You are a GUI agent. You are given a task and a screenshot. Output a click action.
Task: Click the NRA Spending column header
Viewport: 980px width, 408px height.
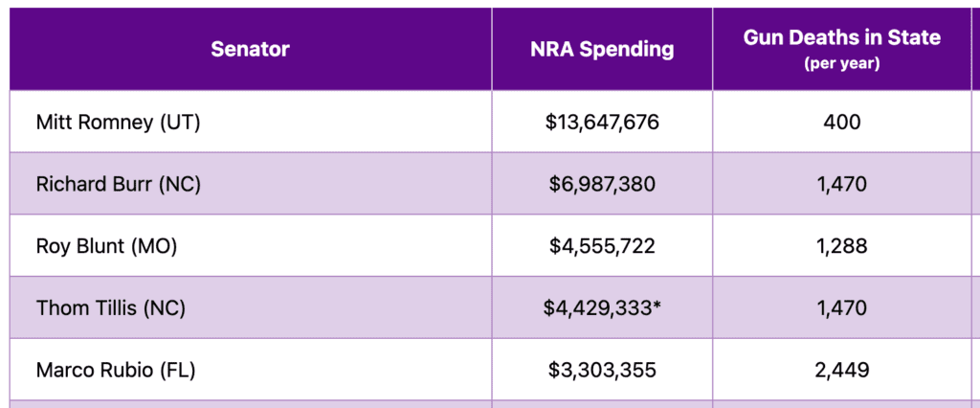click(x=602, y=49)
